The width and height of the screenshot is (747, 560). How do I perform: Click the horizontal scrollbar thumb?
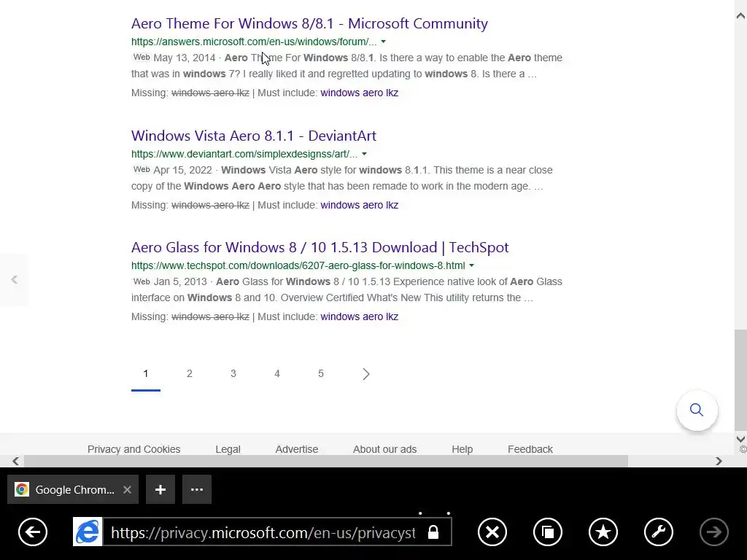click(326, 461)
